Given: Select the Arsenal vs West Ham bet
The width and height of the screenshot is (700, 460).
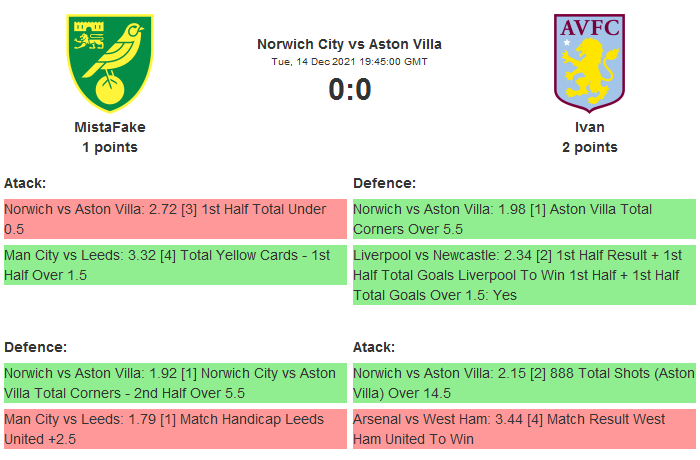Looking at the screenshot, I should (524, 429).
